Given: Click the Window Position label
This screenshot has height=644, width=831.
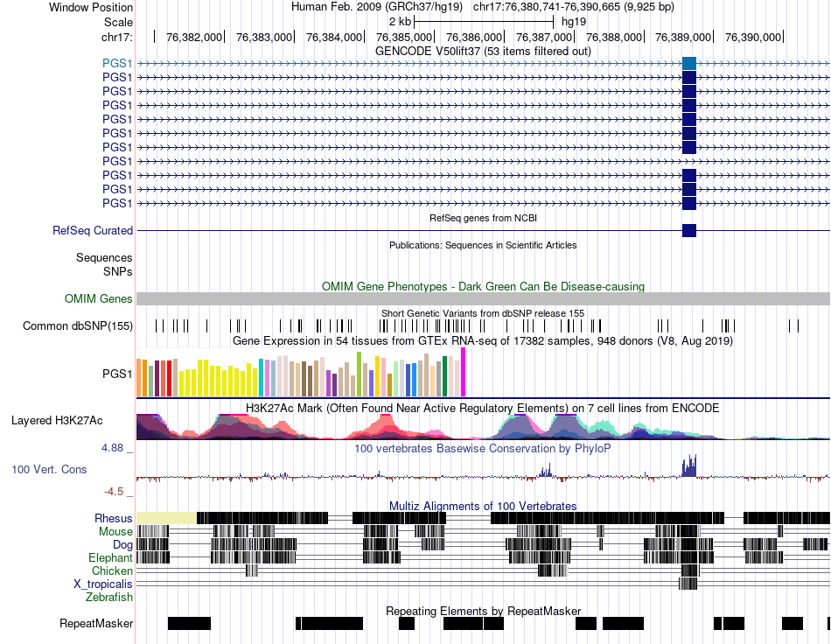Looking at the screenshot, I should [91, 7].
